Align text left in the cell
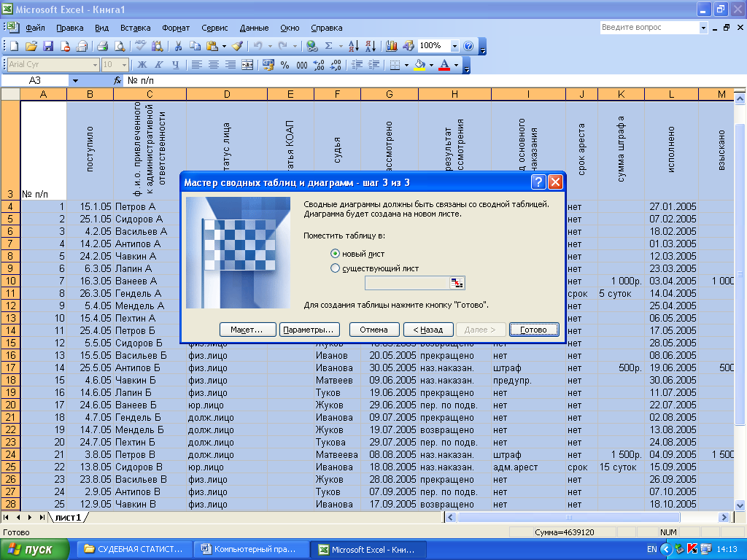 pyautogui.click(x=197, y=64)
